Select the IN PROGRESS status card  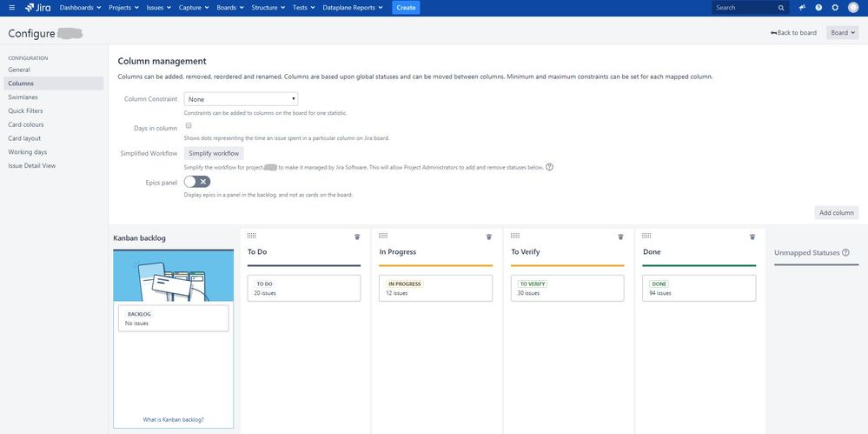435,288
